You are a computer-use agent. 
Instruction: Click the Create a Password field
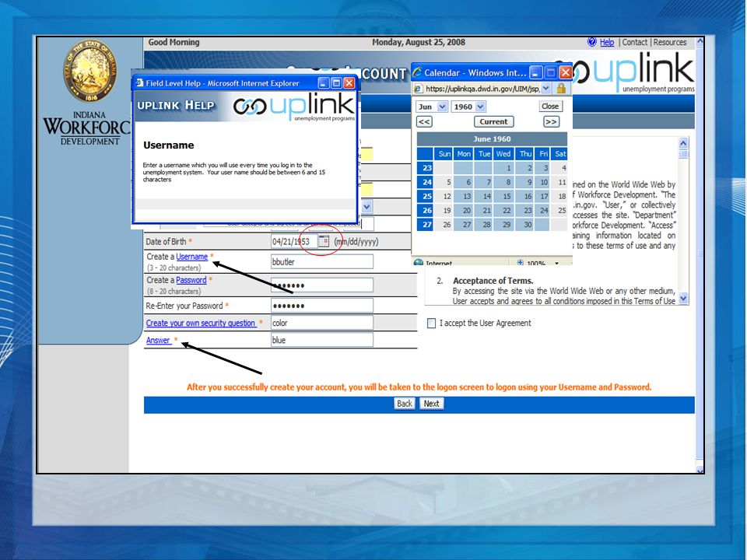321,285
